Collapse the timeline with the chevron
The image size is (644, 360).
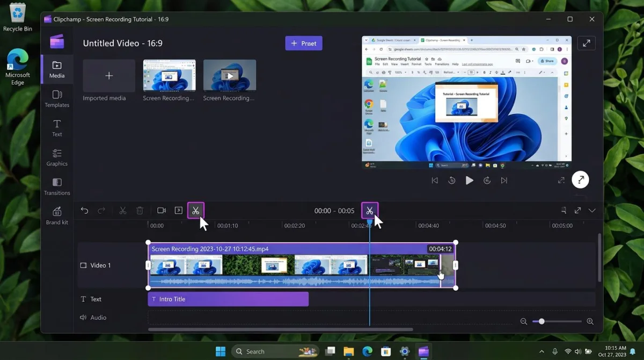point(592,211)
